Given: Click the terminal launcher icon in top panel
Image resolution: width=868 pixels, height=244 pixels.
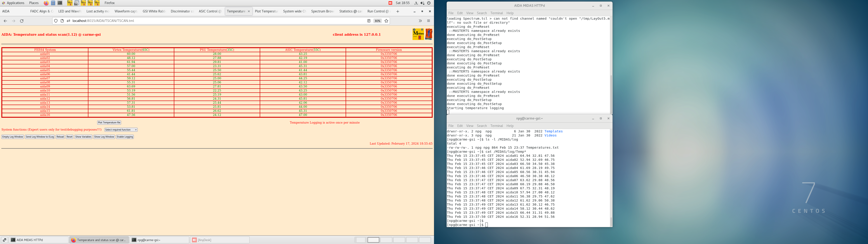Looking at the screenshot, I should tap(60, 3).
